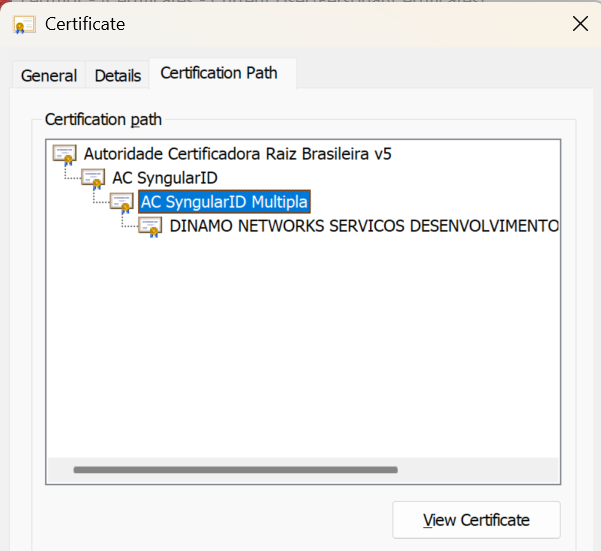Select the Certification Path tab
Image resolution: width=601 pixels, height=551 pixels.
[x=219, y=73]
